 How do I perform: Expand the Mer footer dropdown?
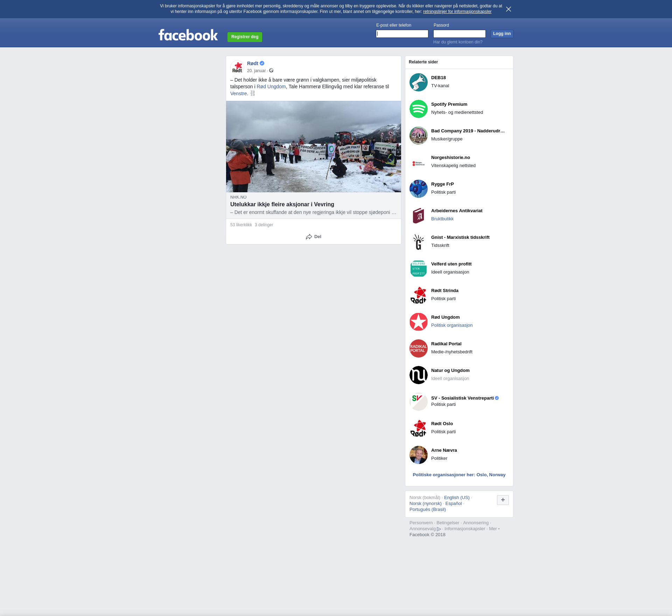click(x=494, y=529)
